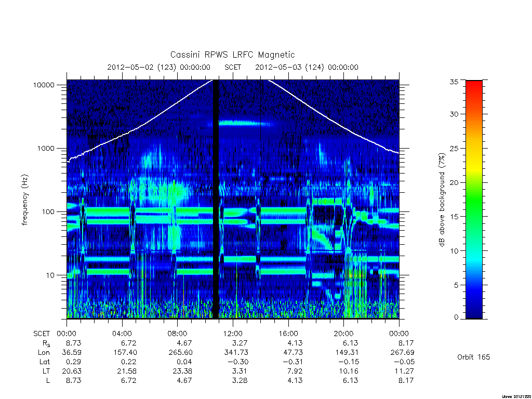Select the end time "2012-05-03 (124) 00:00:00"
This screenshot has height=399, width=532.
[307, 67]
